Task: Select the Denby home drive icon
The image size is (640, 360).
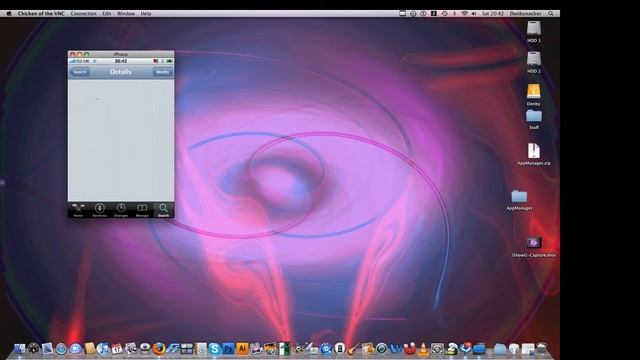Action: [533, 91]
